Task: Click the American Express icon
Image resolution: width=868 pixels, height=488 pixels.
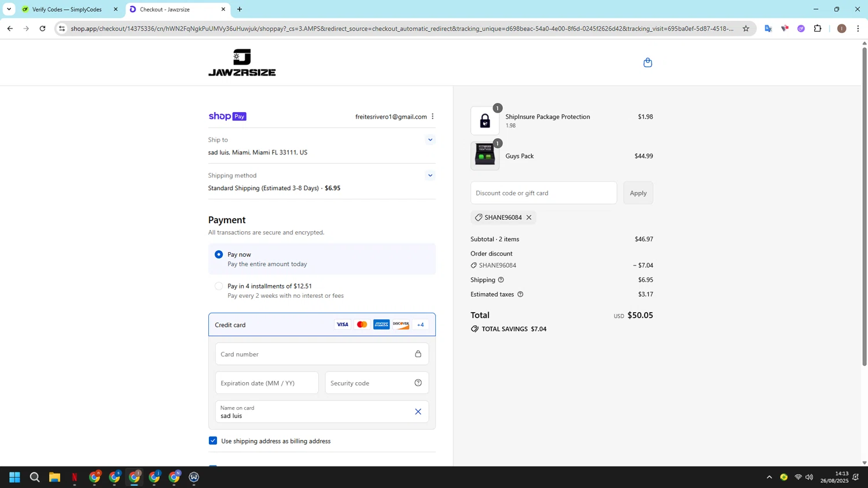Action: pyautogui.click(x=381, y=324)
